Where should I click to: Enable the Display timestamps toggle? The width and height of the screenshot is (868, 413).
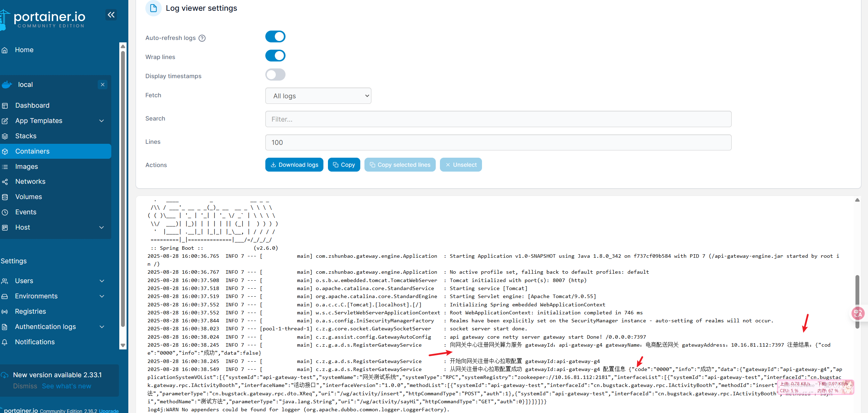[x=275, y=75]
